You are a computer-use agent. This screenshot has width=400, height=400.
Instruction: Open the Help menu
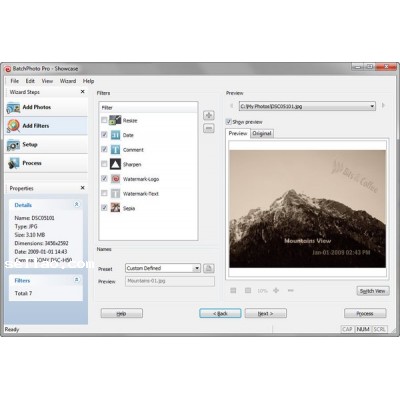(88, 81)
